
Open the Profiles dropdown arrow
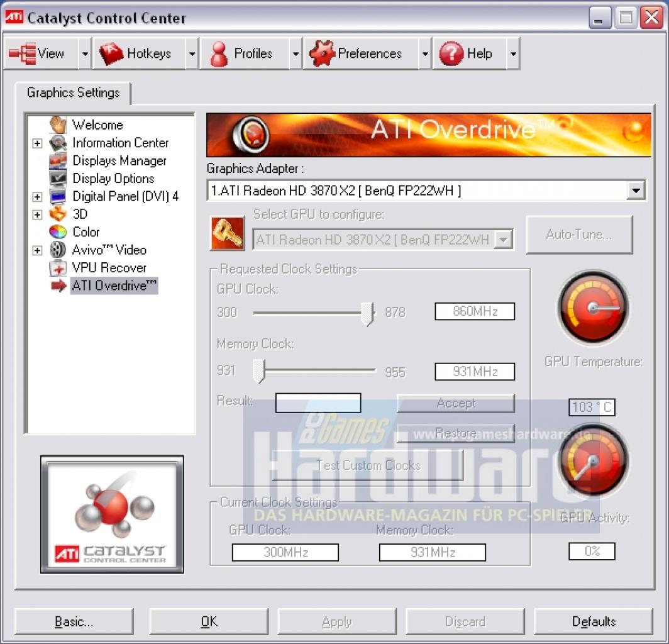click(x=296, y=54)
